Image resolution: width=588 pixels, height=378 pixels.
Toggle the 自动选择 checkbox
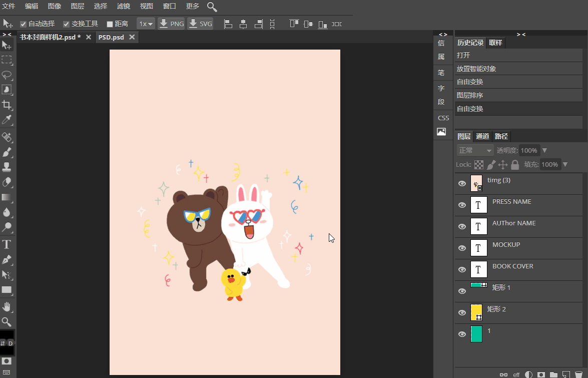tap(23, 24)
